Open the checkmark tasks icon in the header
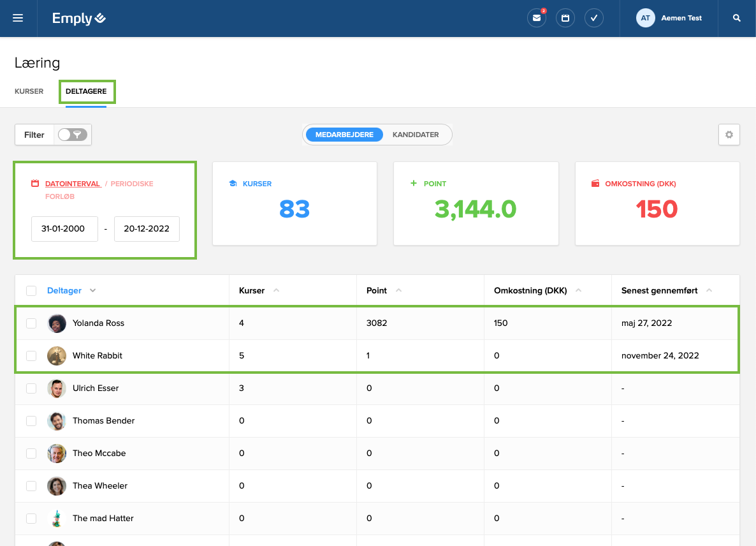The width and height of the screenshot is (756, 546). pos(594,18)
